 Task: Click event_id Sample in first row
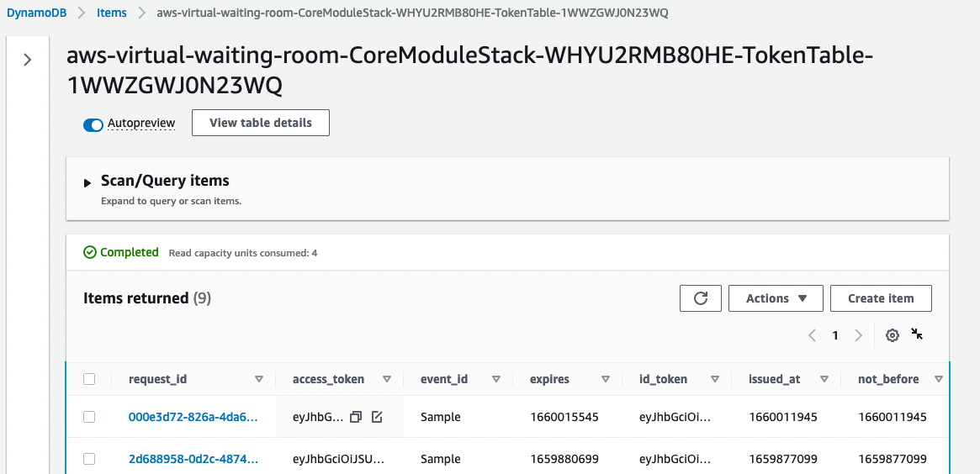pyautogui.click(x=441, y=417)
